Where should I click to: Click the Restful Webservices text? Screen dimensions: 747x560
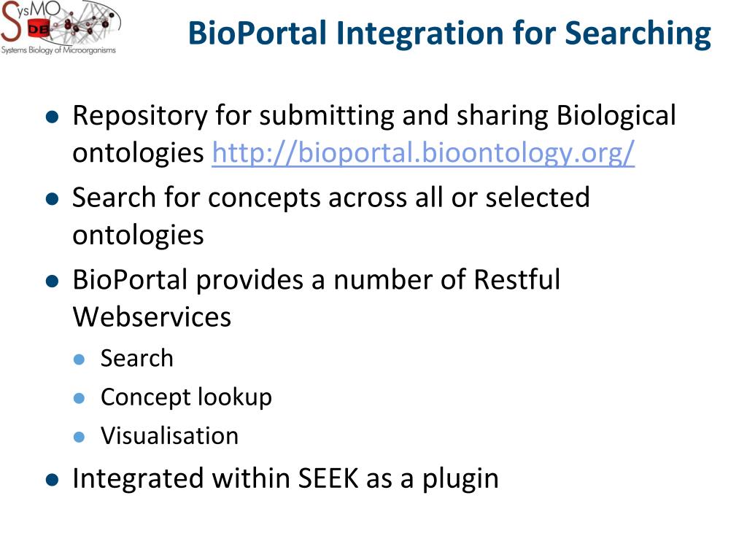[317, 297]
